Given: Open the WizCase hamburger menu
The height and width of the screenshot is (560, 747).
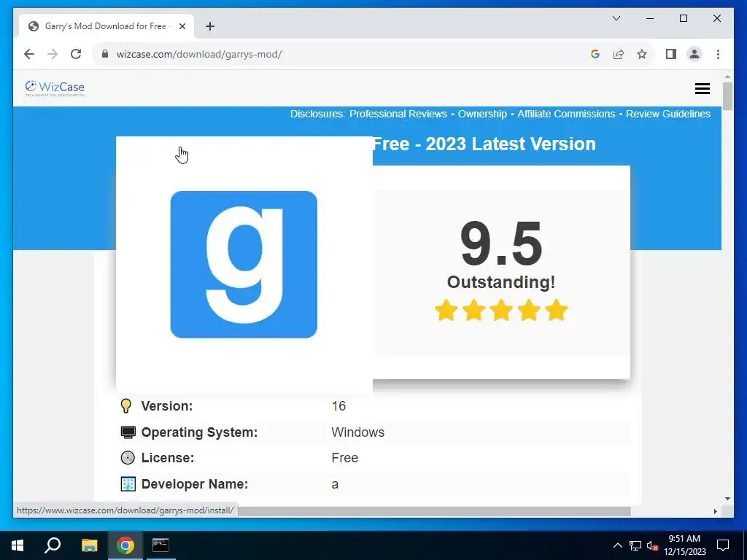Looking at the screenshot, I should [x=703, y=88].
